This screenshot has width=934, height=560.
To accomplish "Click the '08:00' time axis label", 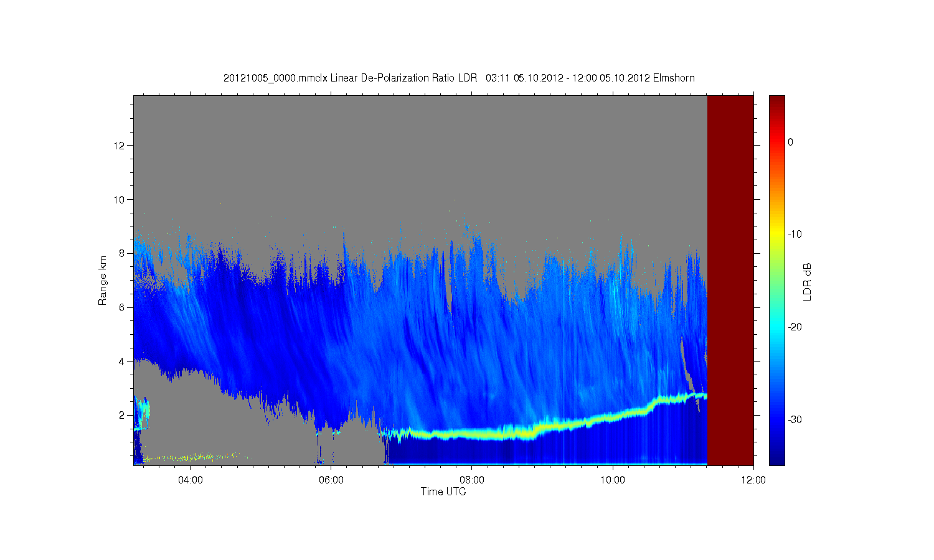I will (x=472, y=480).
